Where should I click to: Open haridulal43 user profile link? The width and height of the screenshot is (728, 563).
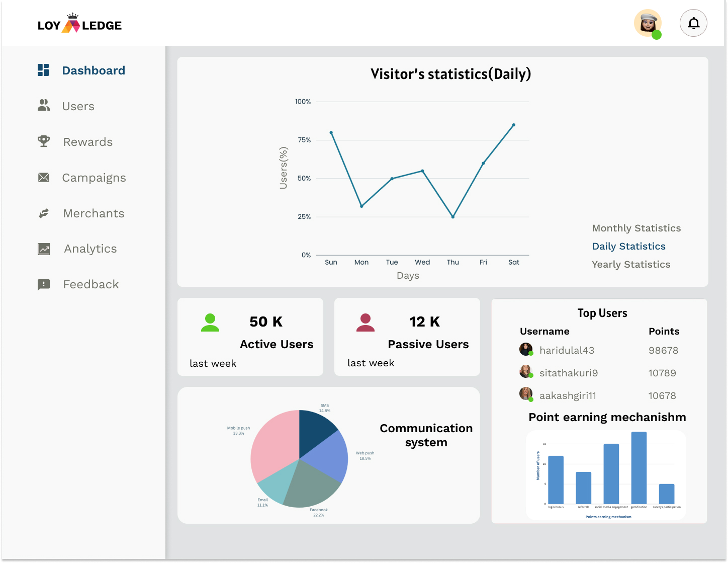(x=567, y=351)
